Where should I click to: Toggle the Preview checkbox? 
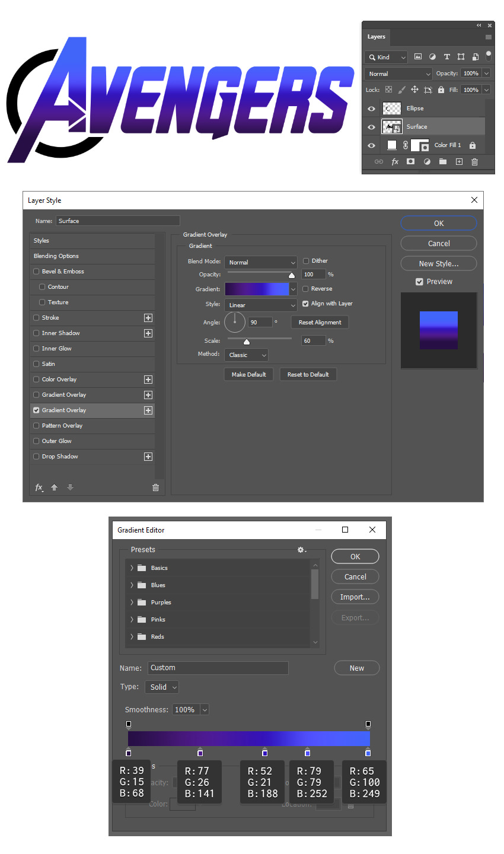tap(419, 282)
